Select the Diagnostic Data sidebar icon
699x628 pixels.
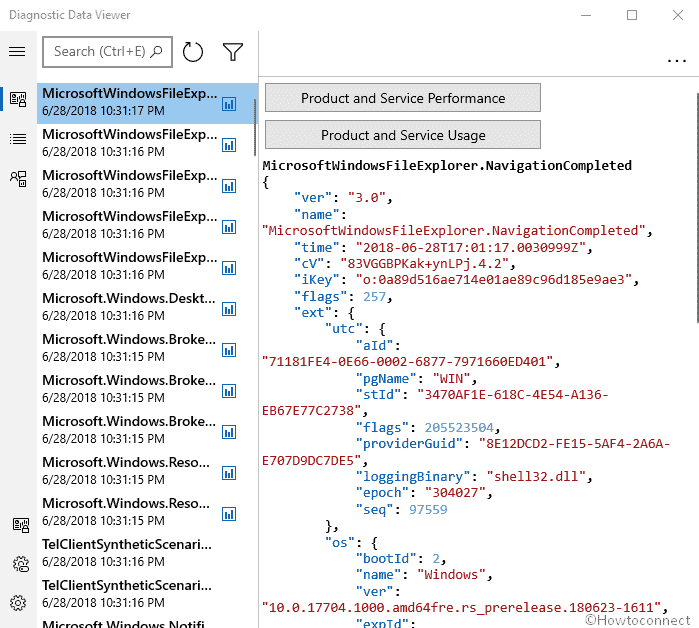pyautogui.click(x=18, y=98)
